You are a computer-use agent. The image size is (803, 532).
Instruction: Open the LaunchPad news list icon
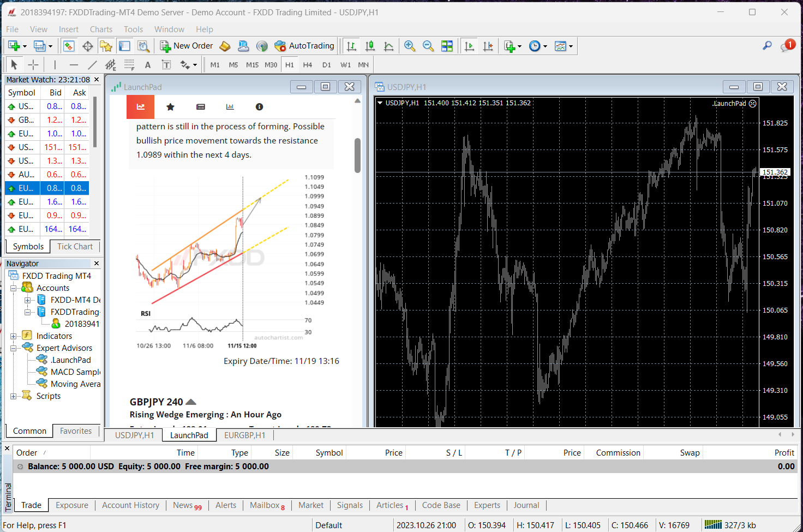tap(200, 107)
